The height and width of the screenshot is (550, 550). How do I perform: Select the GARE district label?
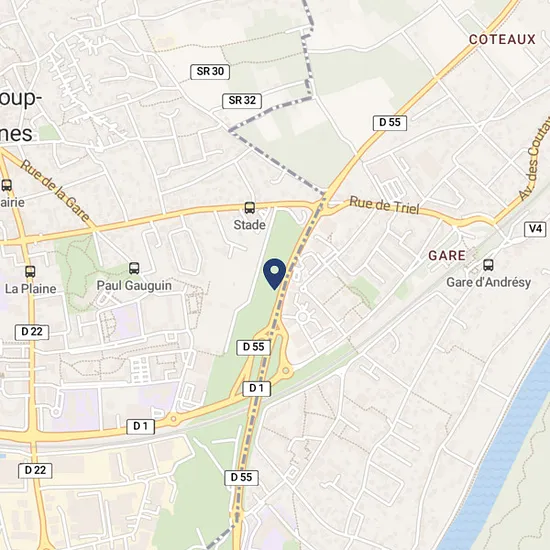(447, 255)
